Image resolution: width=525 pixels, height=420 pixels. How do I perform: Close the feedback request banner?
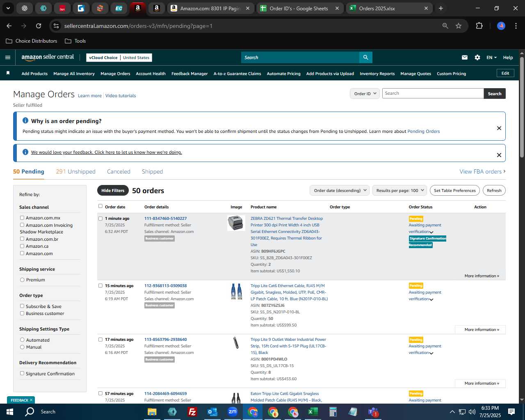(x=499, y=155)
